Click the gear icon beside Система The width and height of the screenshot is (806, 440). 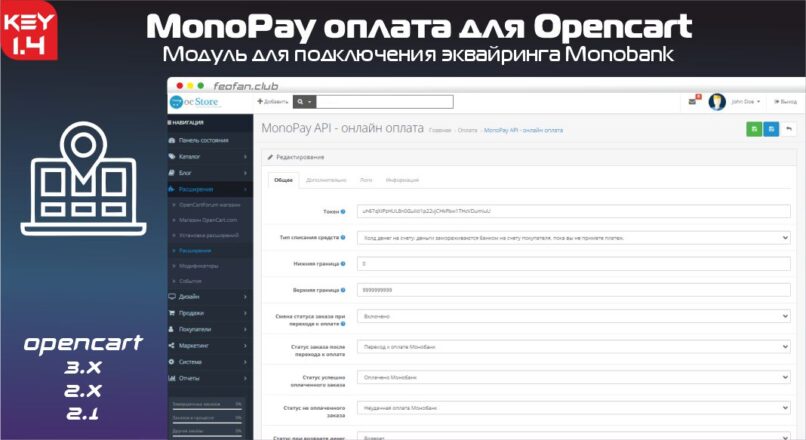[172, 362]
